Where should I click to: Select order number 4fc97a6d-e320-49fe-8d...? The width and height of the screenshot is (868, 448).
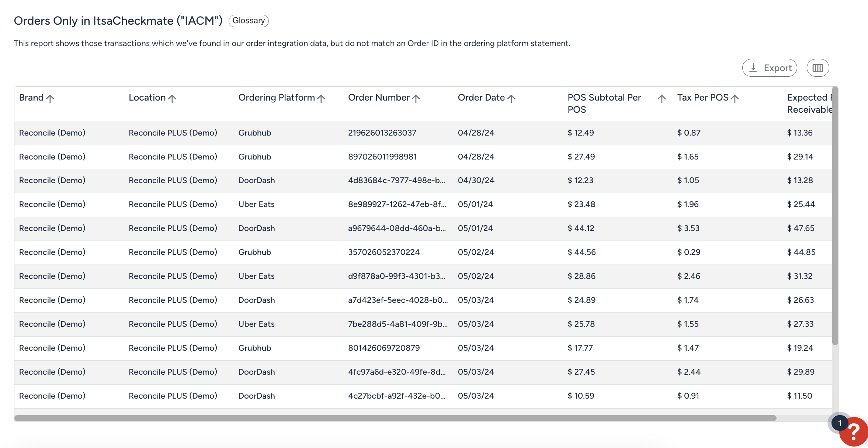click(x=397, y=372)
